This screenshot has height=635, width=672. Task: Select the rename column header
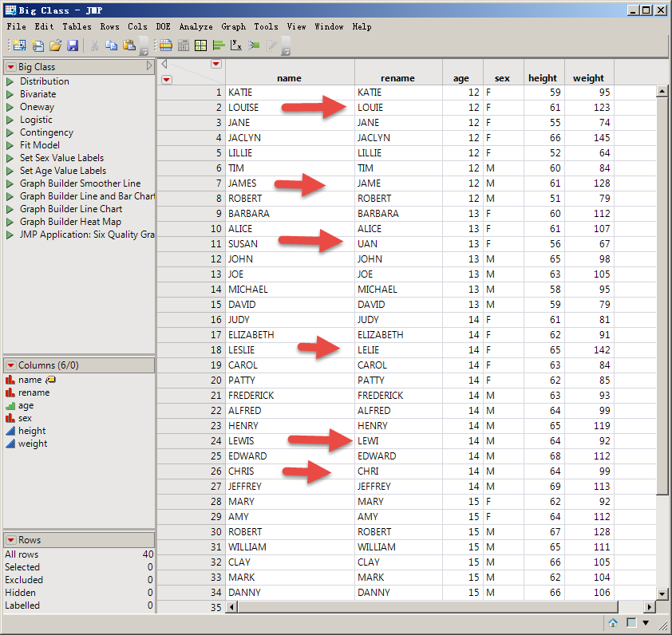(397, 78)
